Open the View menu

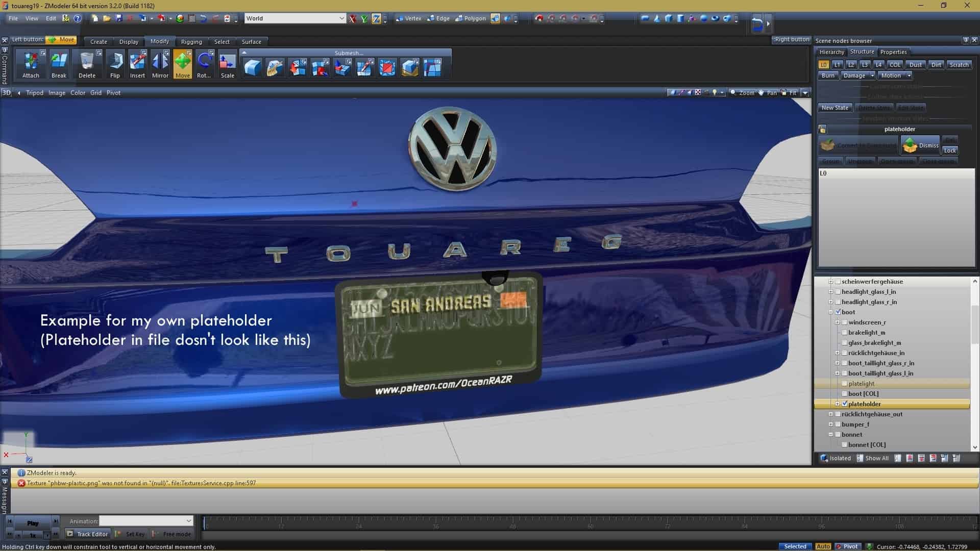click(32, 18)
